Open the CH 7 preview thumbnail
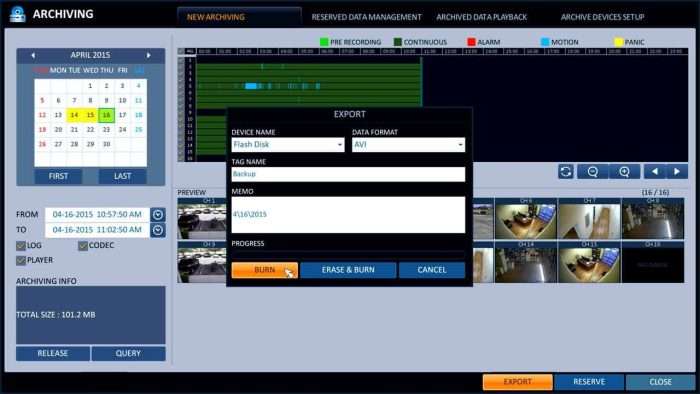 [589, 219]
